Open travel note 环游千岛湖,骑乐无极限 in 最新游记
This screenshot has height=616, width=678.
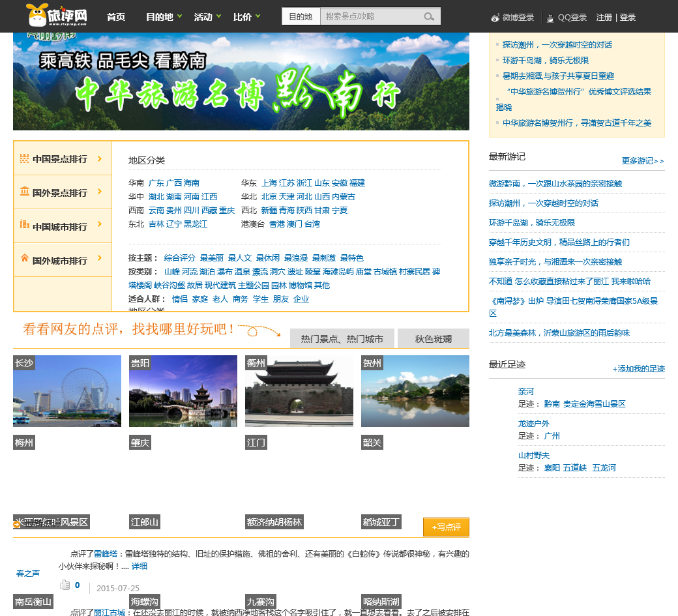coord(532,223)
